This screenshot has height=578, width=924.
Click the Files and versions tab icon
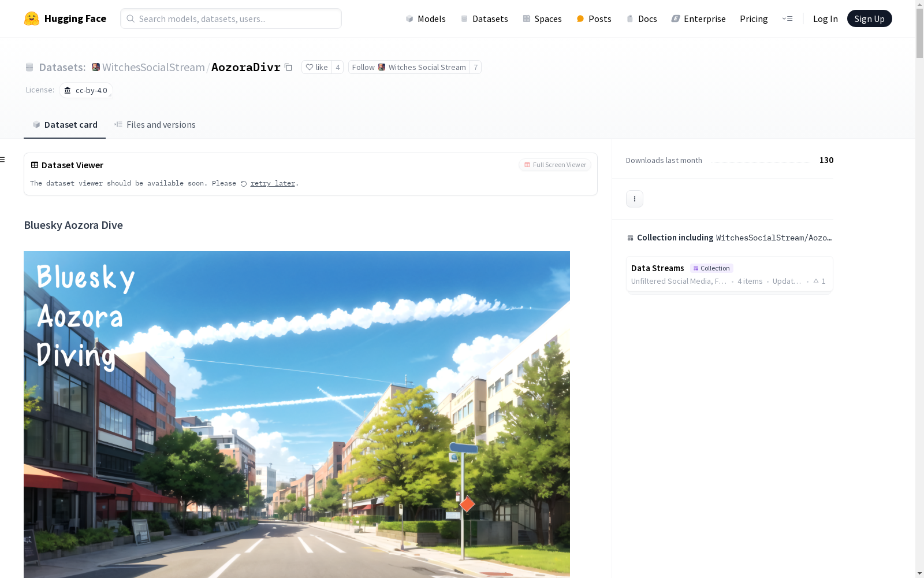pyautogui.click(x=118, y=124)
